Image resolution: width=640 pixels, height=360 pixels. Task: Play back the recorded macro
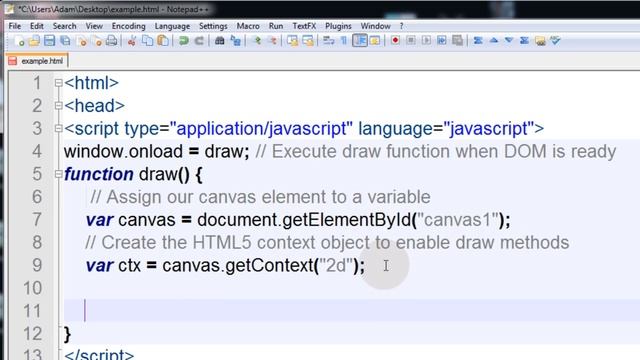pos(426,41)
